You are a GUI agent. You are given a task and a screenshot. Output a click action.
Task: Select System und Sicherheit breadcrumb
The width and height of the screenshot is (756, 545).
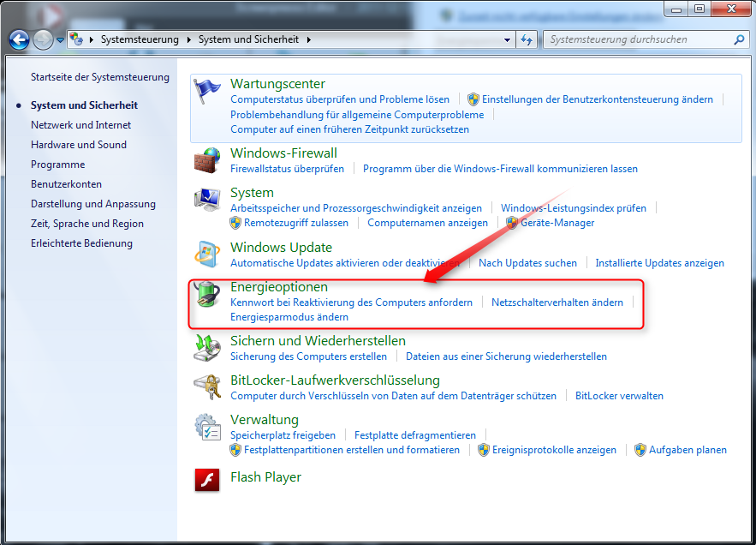coord(248,39)
